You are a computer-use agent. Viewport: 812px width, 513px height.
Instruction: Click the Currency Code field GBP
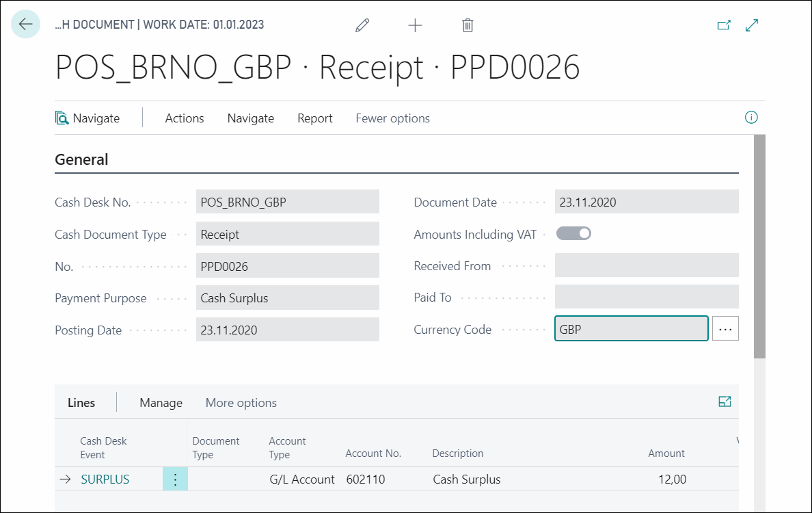632,328
